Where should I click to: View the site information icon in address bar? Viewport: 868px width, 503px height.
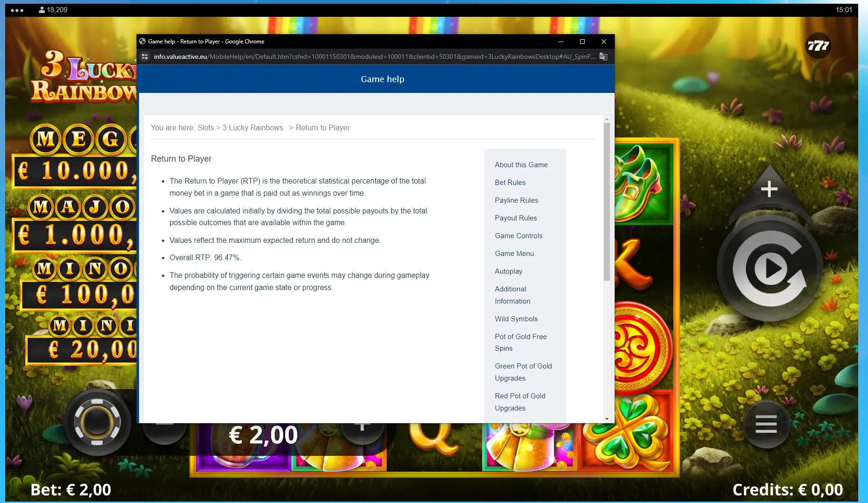pyautogui.click(x=145, y=57)
